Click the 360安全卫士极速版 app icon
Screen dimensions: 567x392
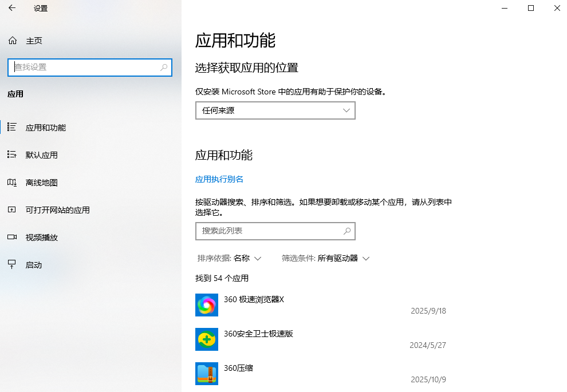tap(206, 339)
